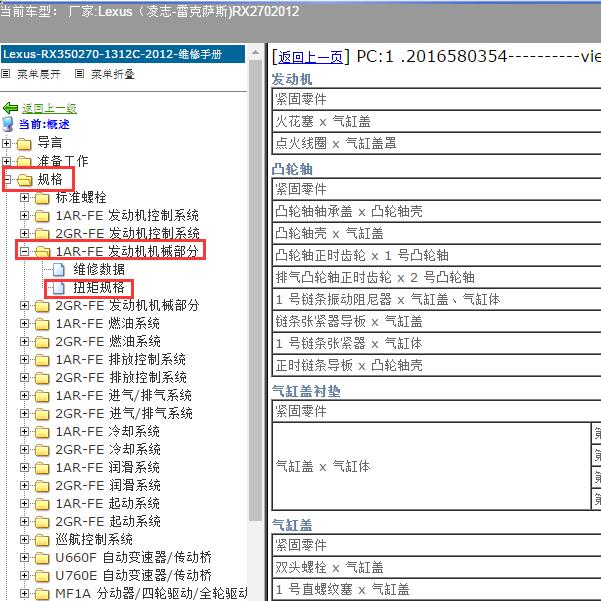Click the U660F 自动变速器 folder icon

tap(42, 558)
